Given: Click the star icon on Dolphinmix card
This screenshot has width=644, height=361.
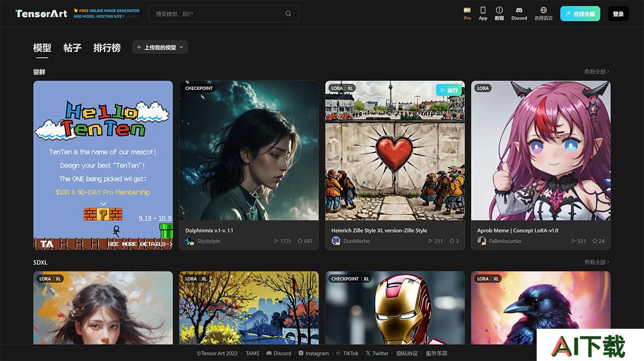Looking at the screenshot, I should coord(300,241).
